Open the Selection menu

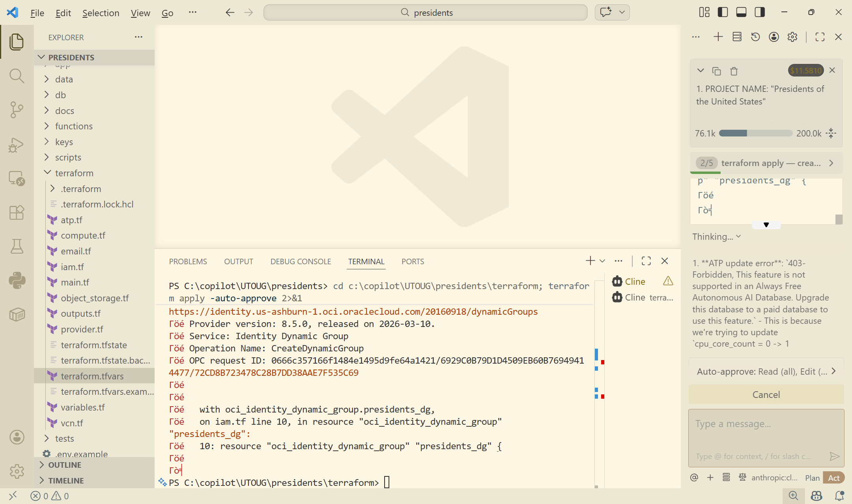click(x=101, y=13)
